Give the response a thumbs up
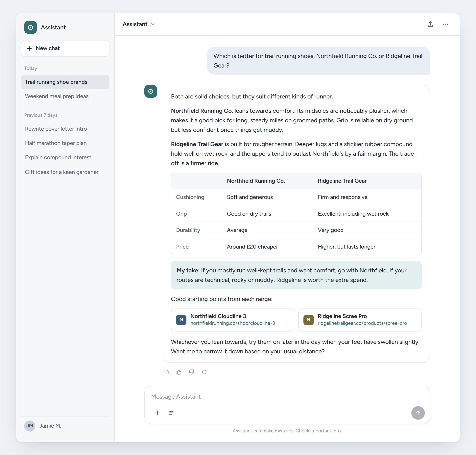 click(x=179, y=372)
